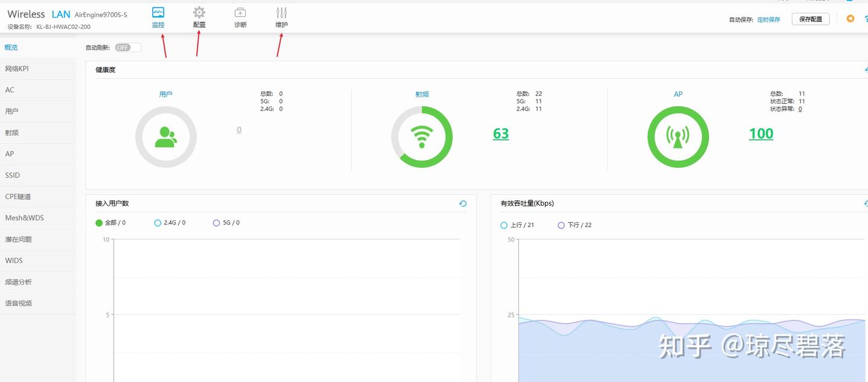Click the green 射频 Wi-Fi ring icon
Image resolution: width=868 pixels, height=382 pixels.
422,137
